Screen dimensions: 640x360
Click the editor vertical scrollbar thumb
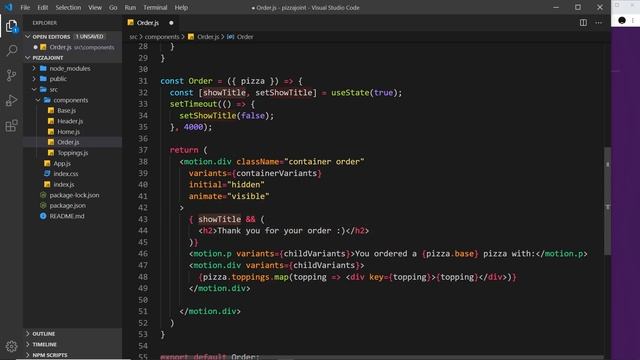tap(607, 201)
